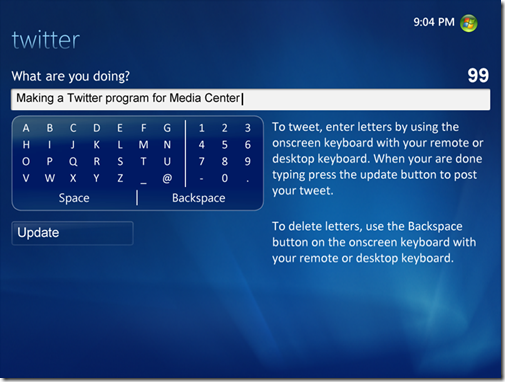Image resolution: width=505 pixels, height=382 pixels.
Task: Choose letter M on the onscreen keyboard
Action: click(x=144, y=145)
